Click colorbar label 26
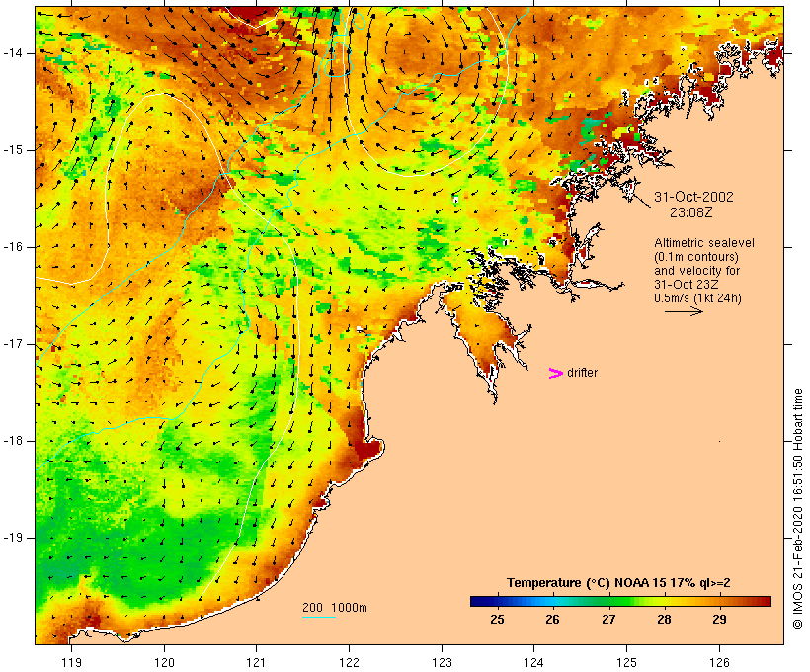Viewport: 810px width, 672px height. [553, 620]
